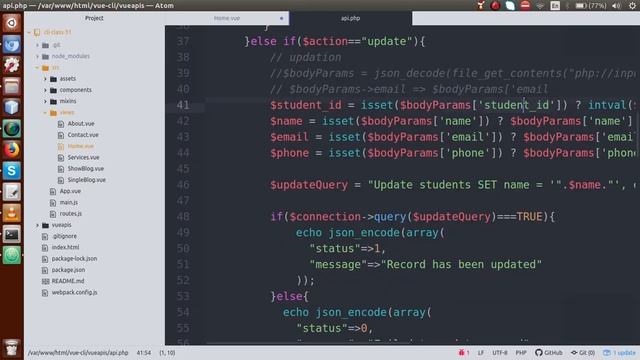Click the assets folder icon
640x360 pixels.
coord(53,79)
